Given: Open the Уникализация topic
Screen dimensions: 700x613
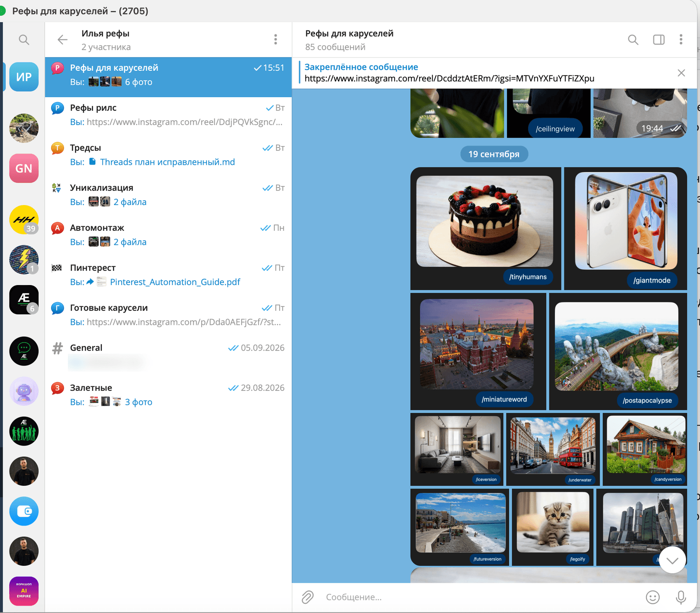Looking at the screenshot, I should point(168,197).
